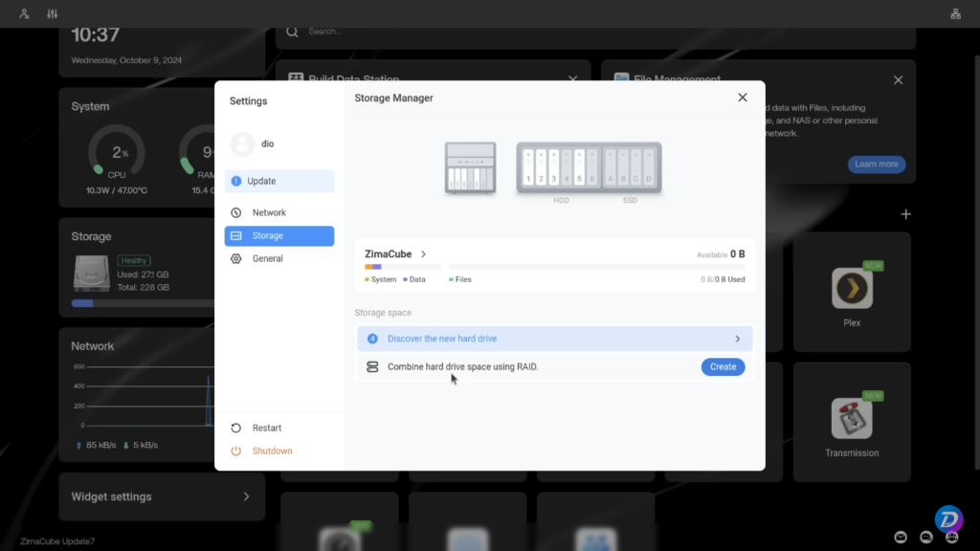Click the "Files" legend label
The width and height of the screenshot is (980, 551).
pos(463,280)
